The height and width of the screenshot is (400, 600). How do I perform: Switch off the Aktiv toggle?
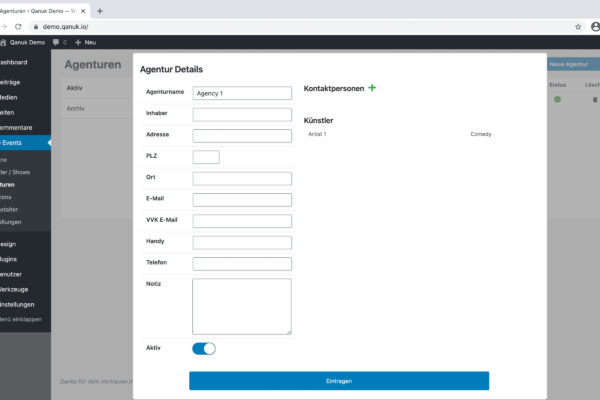coord(204,349)
